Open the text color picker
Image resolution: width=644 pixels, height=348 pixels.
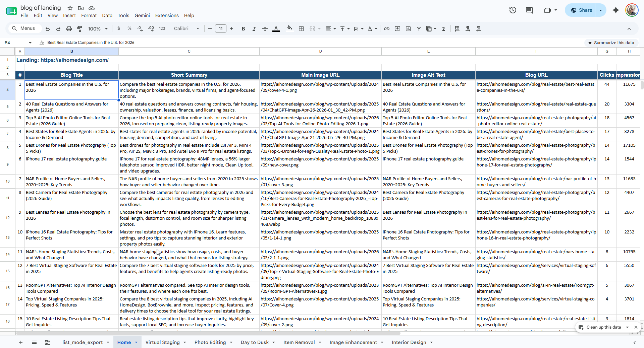click(x=276, y=29)
